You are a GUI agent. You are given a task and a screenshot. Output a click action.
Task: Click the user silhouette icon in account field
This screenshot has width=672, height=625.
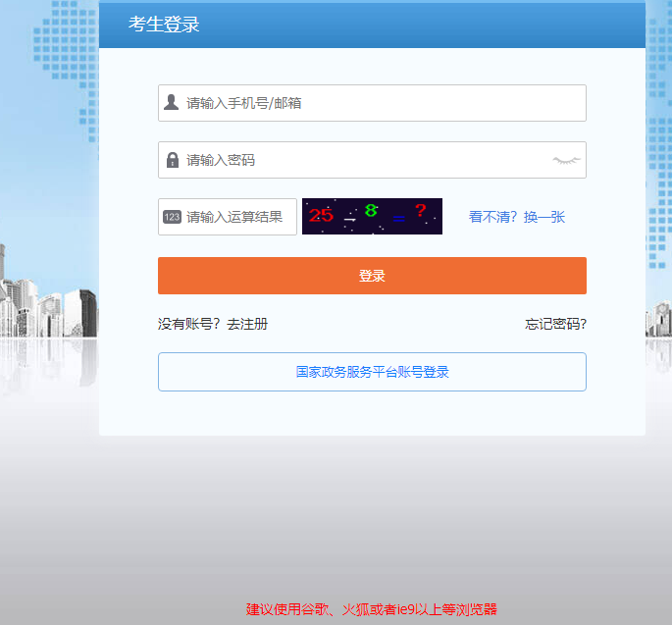coord(172,103)
